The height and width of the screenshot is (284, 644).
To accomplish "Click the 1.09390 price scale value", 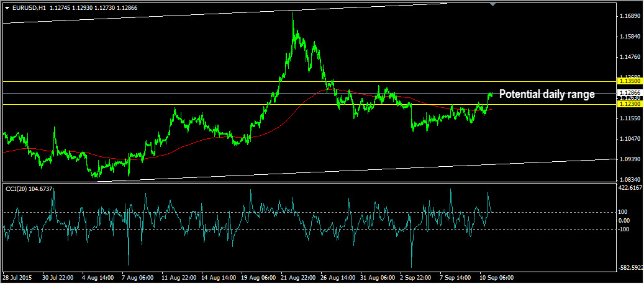I will pos(629,159).
